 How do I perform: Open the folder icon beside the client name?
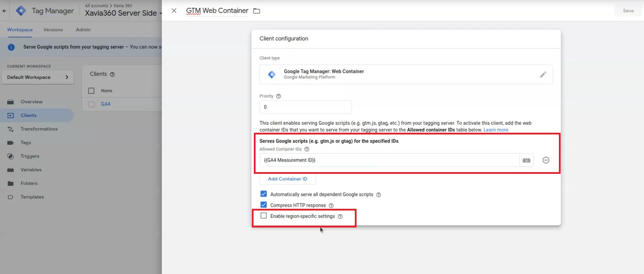(x=257, y=11)
